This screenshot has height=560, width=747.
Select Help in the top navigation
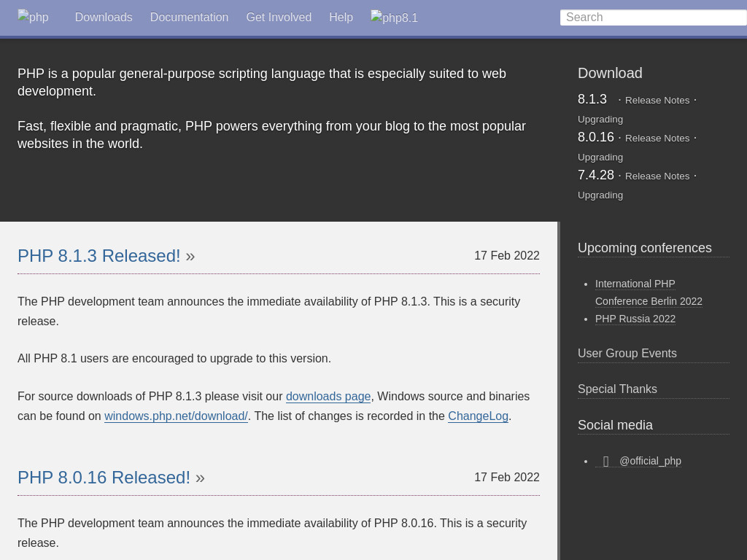341,17
